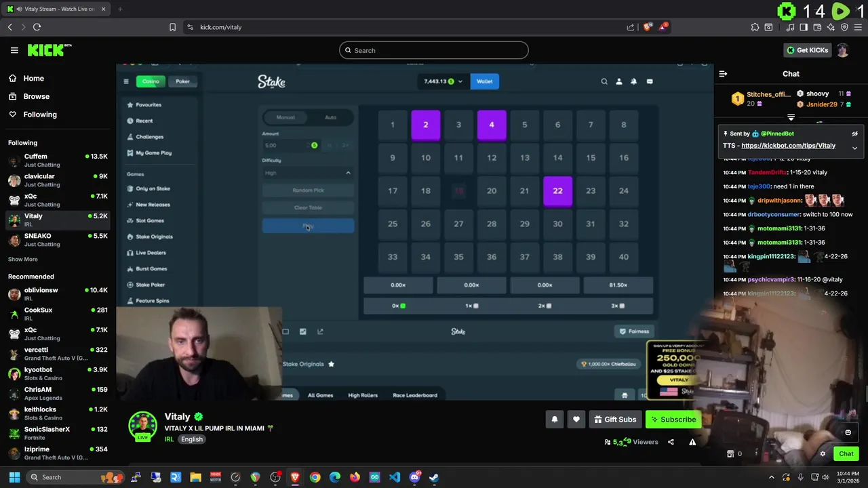Select CookSux in Recommended channels
Viewport: 868px width, 488px height.
(58, 314)
